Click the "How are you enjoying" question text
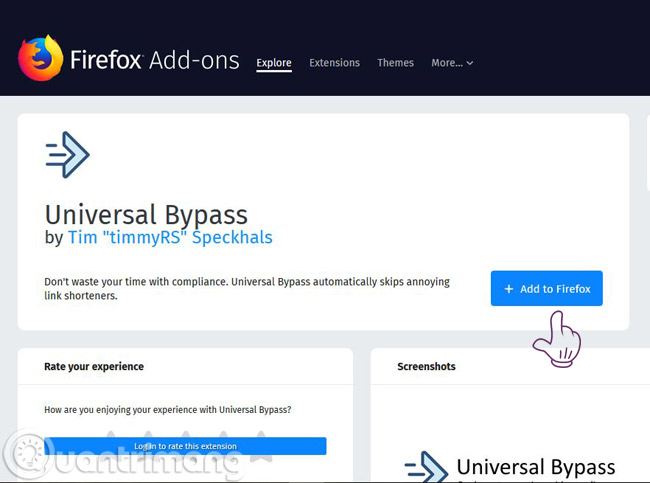 click(167, 410)
